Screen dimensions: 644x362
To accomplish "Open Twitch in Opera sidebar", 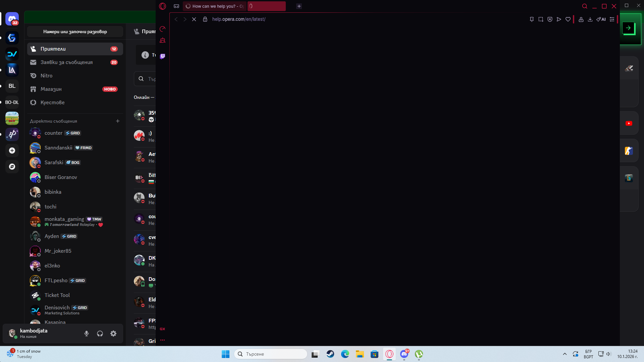I will (163, 56).
